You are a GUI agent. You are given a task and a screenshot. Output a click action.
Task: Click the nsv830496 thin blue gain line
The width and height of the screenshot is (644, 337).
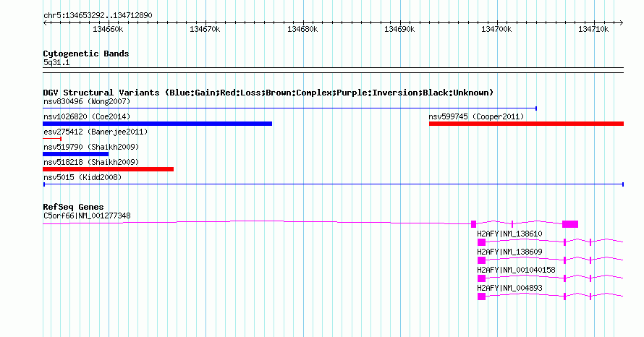coord(289,108)
